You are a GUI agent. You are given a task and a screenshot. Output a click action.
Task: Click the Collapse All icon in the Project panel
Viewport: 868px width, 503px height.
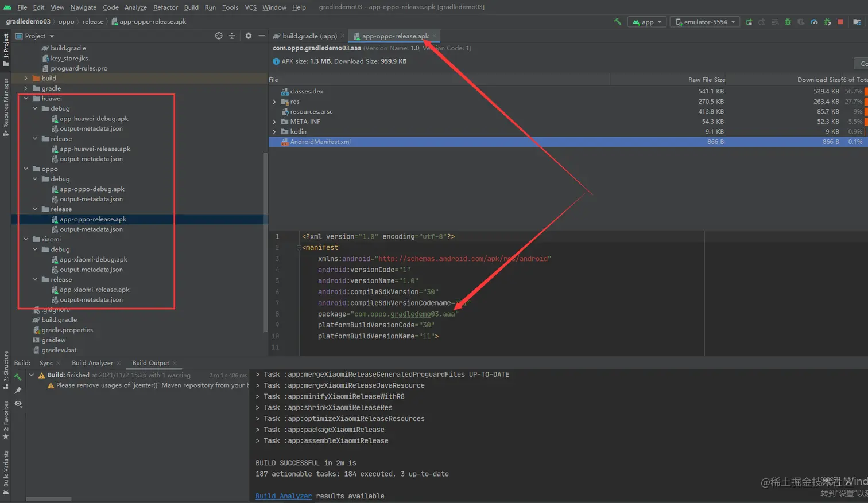point(232,36)
